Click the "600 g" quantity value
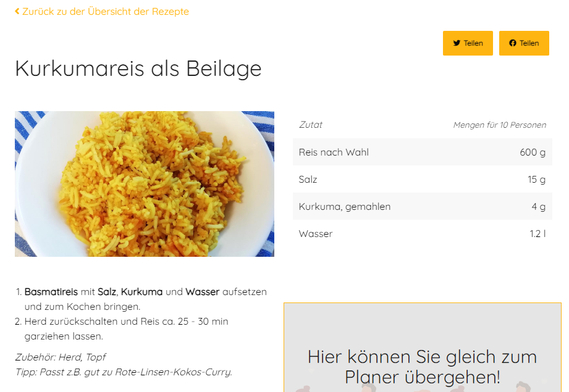This screenshot has width=569, height=392. click(x=533, y=152)
